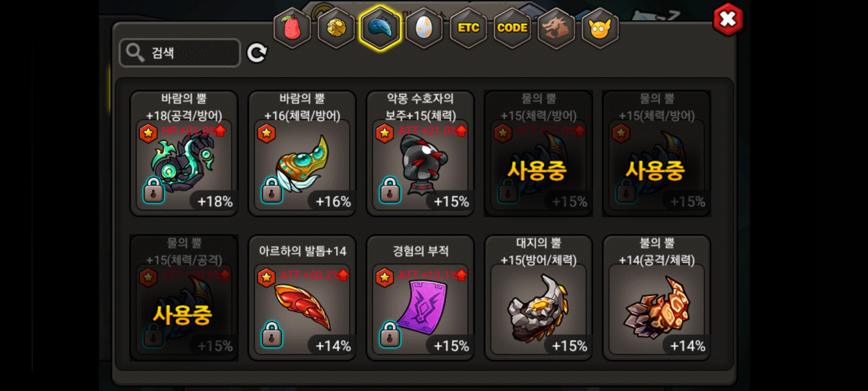Screen dimensions: 868x391
Task: Open the dragon egg category tab
Action: pyautogui.click(x=424, y=28)
